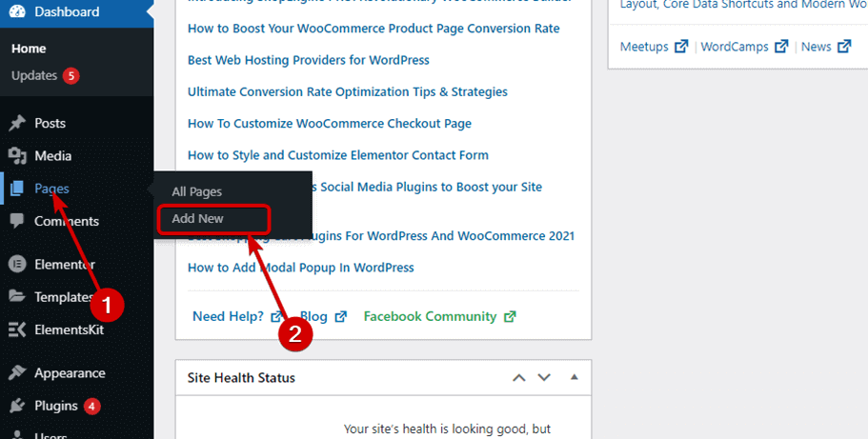
Task: Open WooCommerce Product Page Conversion Rate article
Action: pos(373,29)
